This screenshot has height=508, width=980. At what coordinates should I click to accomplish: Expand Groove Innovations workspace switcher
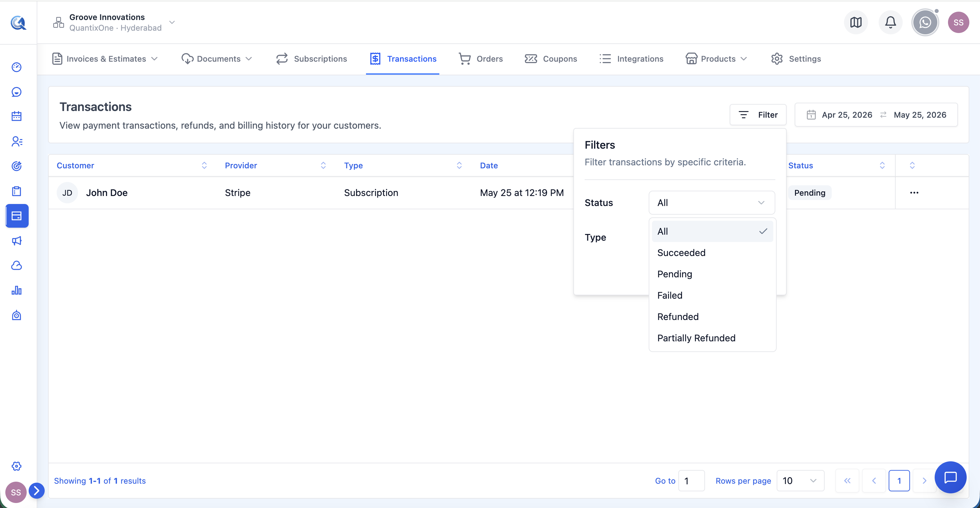(172, 22)
